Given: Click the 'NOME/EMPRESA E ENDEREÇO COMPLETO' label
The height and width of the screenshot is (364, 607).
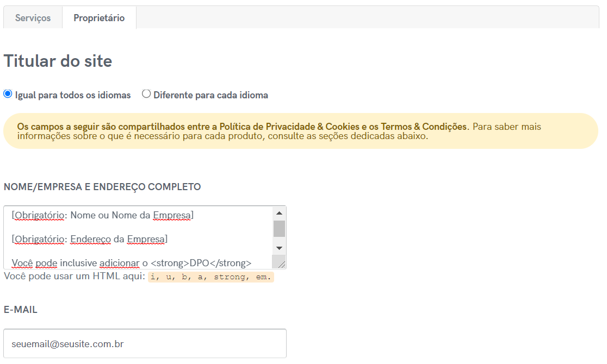Looking at the screenshot, I should (x=102, y=187).
